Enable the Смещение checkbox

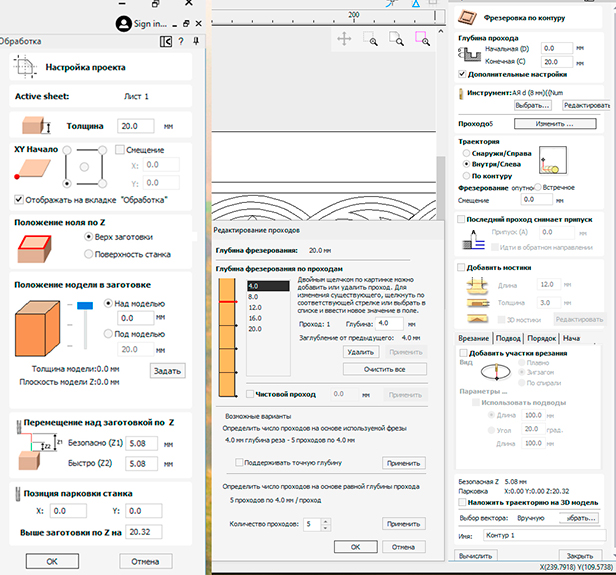(x=121, y=149)
